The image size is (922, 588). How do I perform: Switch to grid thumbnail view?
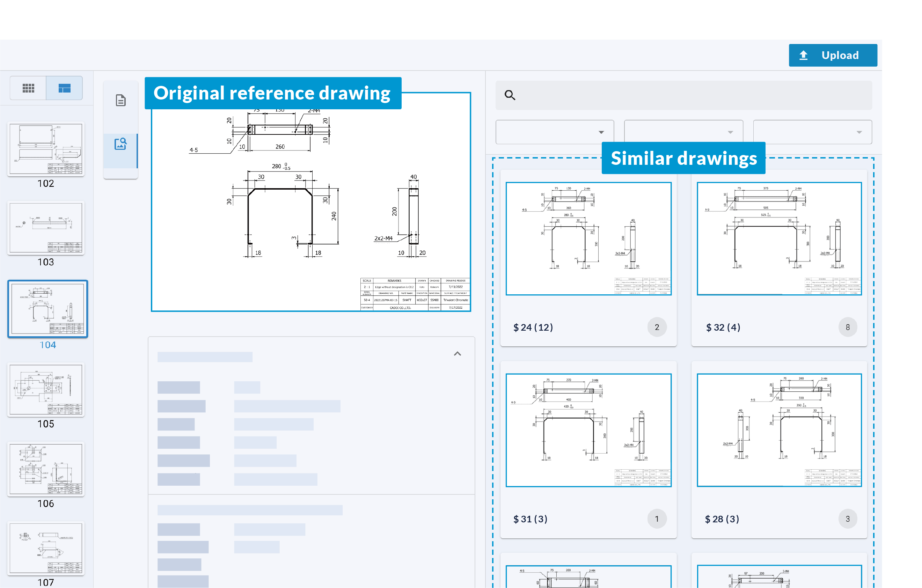pyautogui.click(x=28, y=88)
